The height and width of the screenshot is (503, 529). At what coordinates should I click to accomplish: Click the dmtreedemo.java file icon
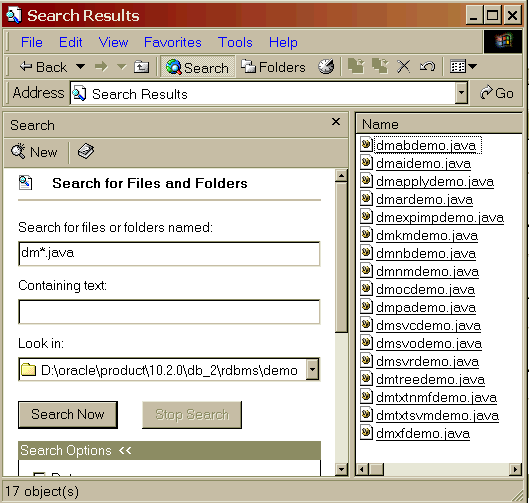point(366,379)
